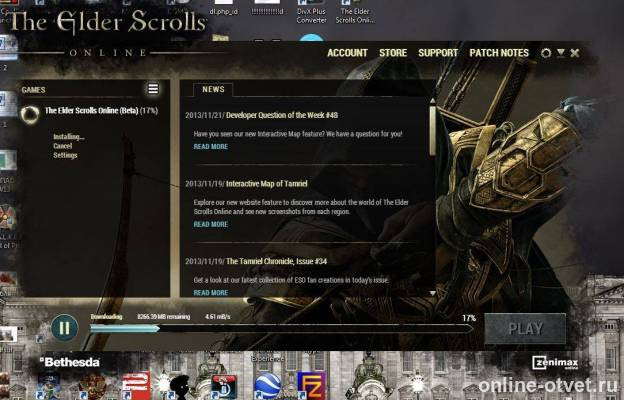Go to the Store page
The height and width of the screenshot is (400, 624).
393,53
